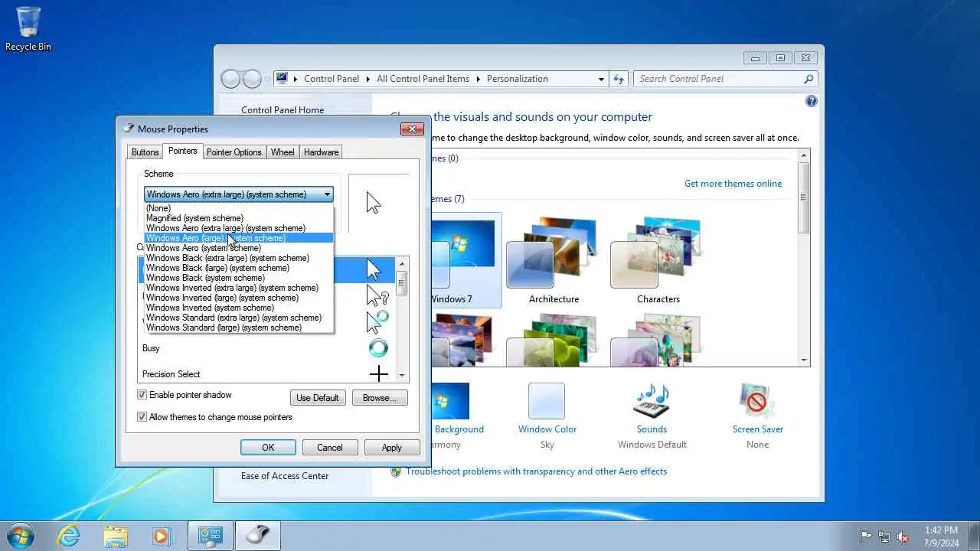The image size is (980, 551).
Task: Click Control Panel Home link
Action: 283,110
